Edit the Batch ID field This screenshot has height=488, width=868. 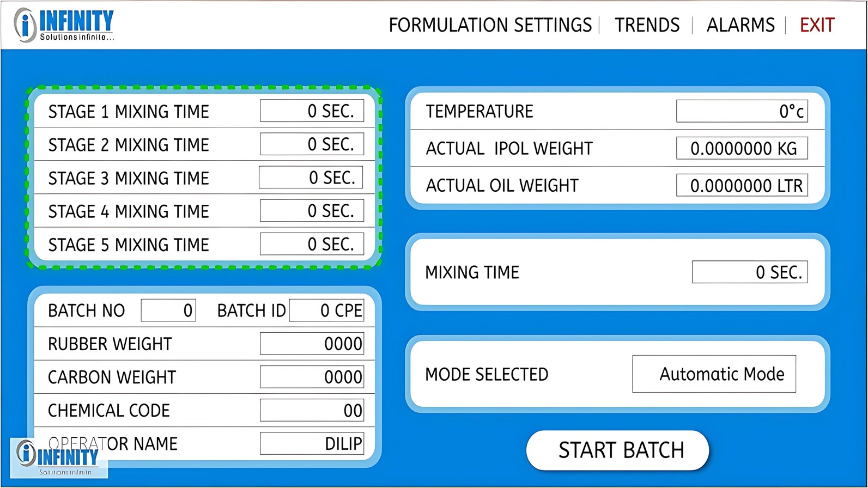tap(326, 310)
